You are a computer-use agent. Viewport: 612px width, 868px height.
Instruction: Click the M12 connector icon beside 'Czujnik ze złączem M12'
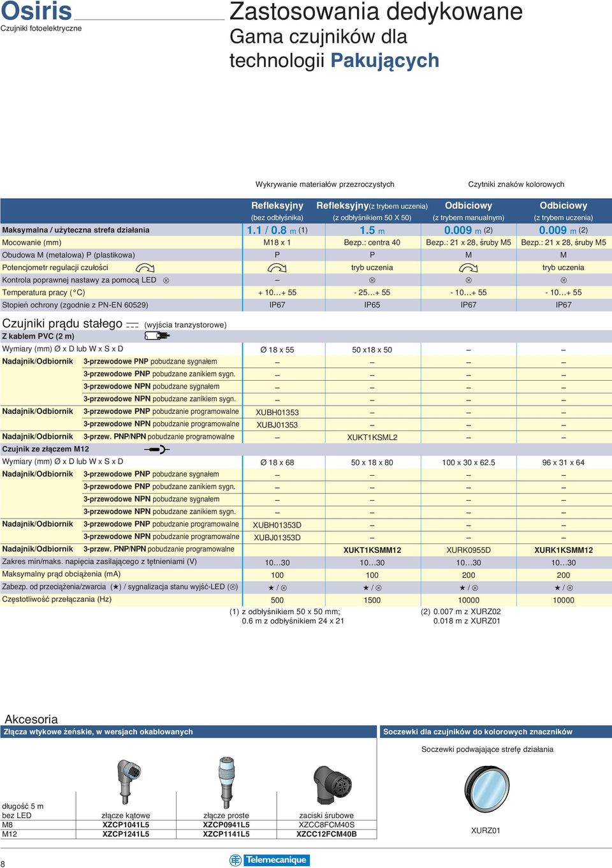tap(157, 449)
